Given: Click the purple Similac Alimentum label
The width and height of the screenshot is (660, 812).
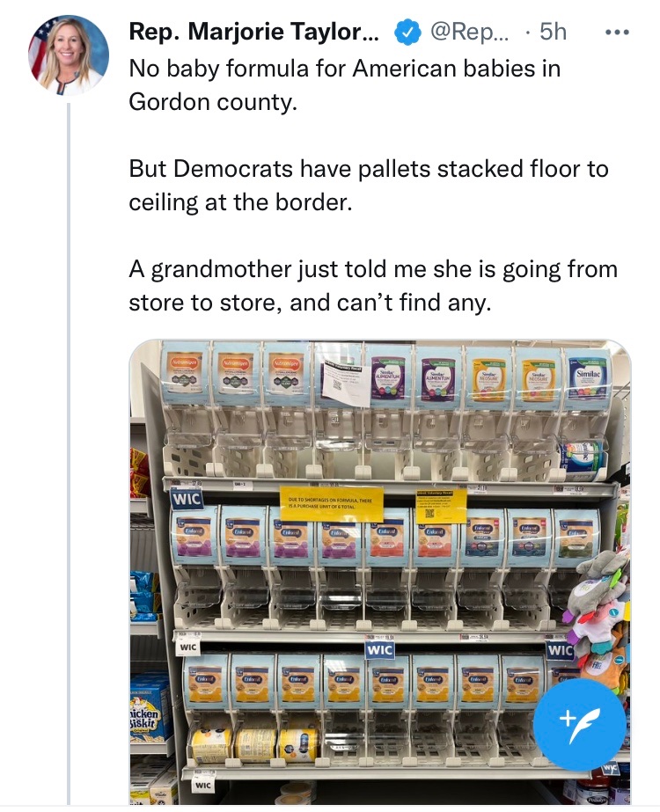Looking at the screenshot, I should [x=389, y=376].
